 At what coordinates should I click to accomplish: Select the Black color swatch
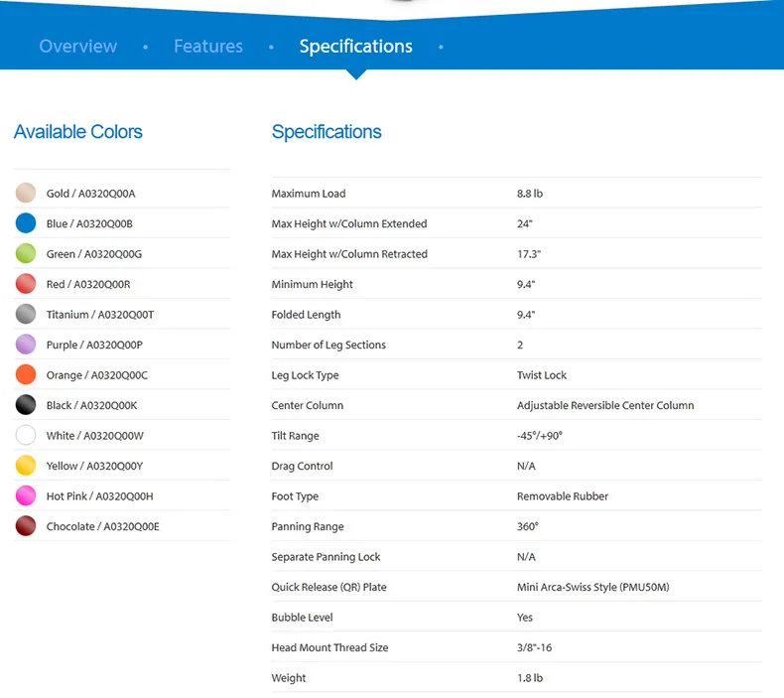[26, 405]
